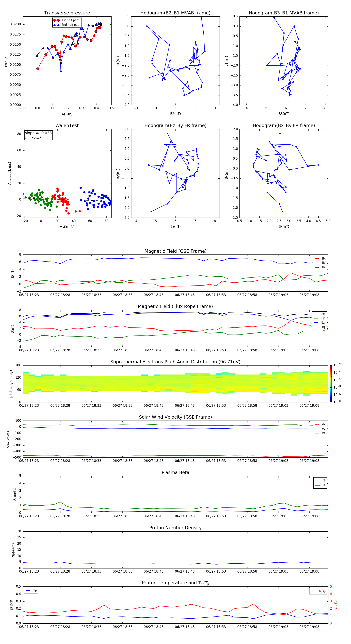Click the "A(T·m)" x-axis label
Image resolution: width=351 pixels, height=644 pixels.
click(67, 114)
